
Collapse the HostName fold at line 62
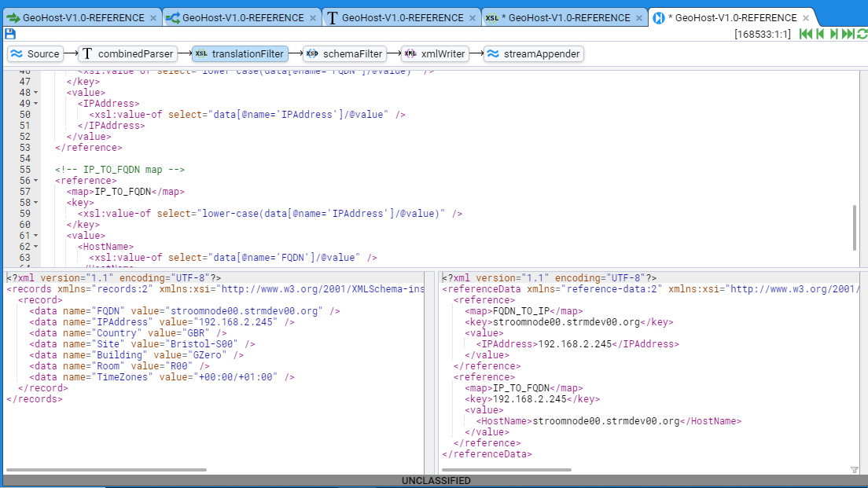pos(36,247)
